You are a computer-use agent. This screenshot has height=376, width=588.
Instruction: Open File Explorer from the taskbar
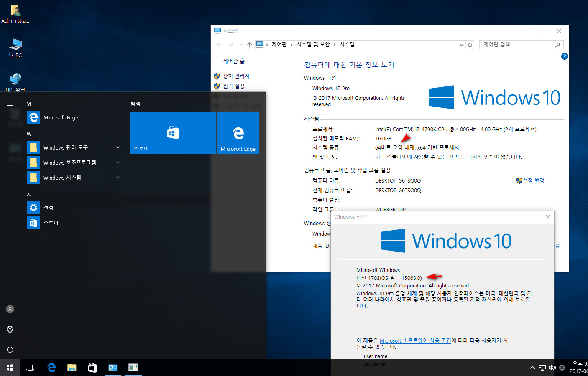tap(72, 368)
